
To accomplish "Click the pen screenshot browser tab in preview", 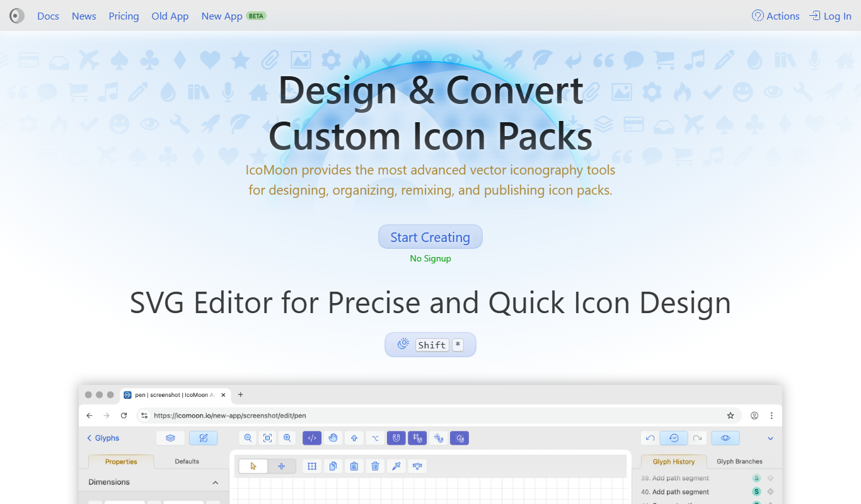I will tap(175, 395).
